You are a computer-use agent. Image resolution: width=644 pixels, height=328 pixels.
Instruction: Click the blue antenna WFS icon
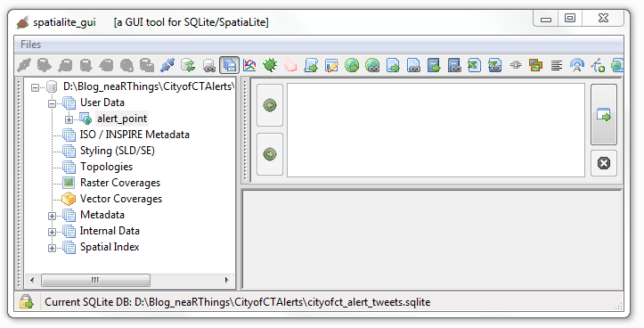click(577, 65)
